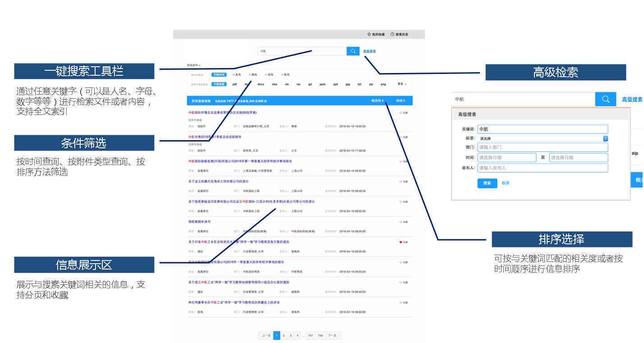Focus the 部门 请输入部门 field
The image size is (644, 343).
click(543, 147)
